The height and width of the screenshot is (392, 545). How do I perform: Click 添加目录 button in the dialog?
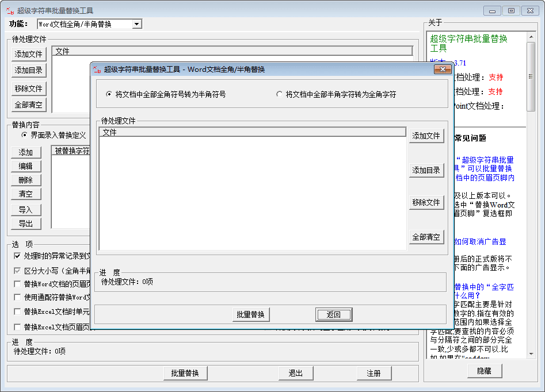pyautogui.click(x=426, y=170)
